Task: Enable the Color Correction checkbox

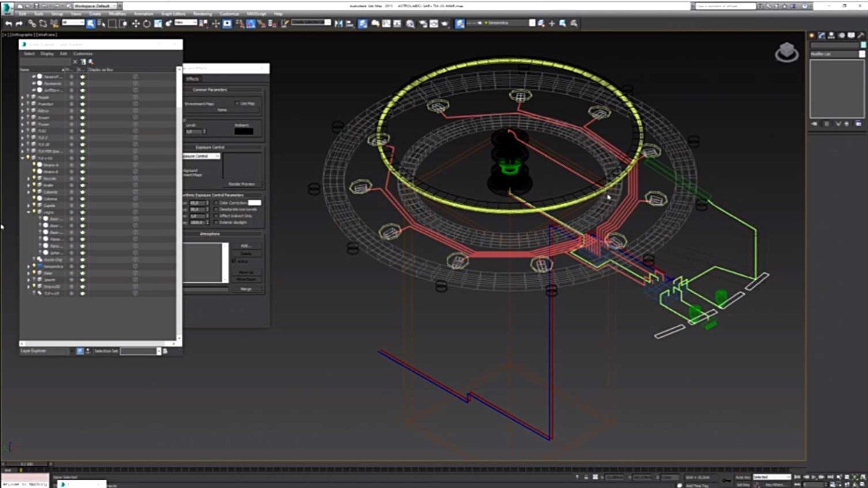Action: [x=216, y=203]
